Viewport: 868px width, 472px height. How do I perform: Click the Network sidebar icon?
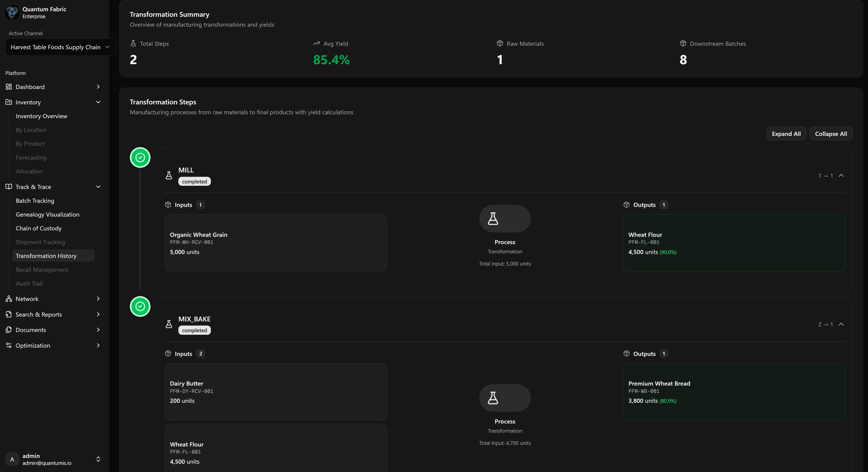pos(9,299)
